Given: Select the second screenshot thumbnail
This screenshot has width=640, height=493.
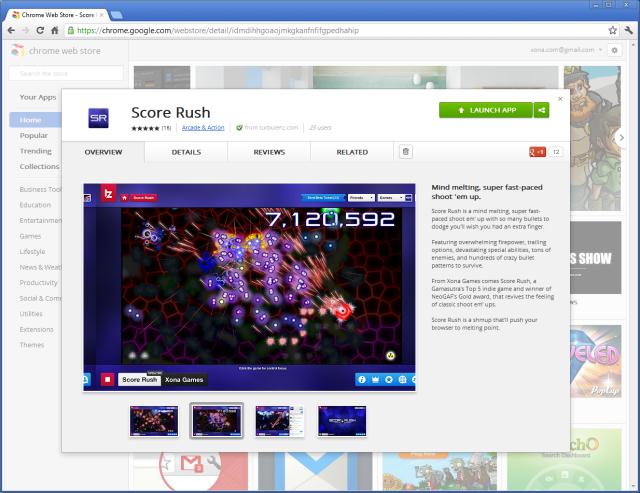Looking at the screenshot, I should [x=217, y=421].
